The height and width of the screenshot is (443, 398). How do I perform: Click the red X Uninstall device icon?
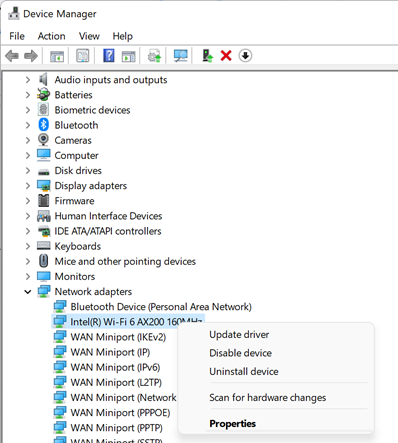click(226, 56)
